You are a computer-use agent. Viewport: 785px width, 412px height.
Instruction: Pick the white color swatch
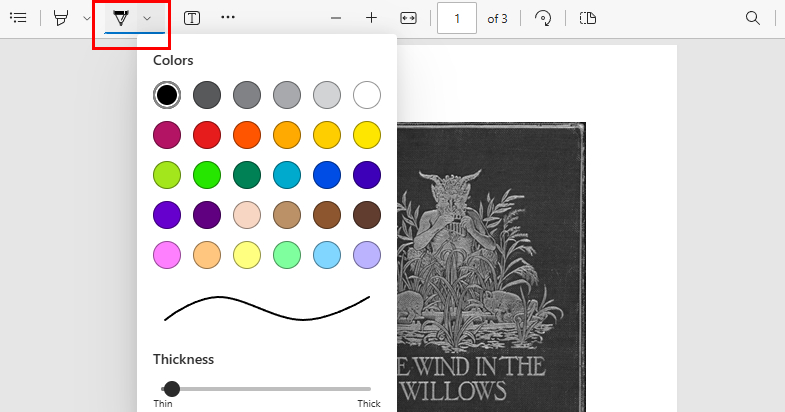pyautogui.click(x=367, y=95)
